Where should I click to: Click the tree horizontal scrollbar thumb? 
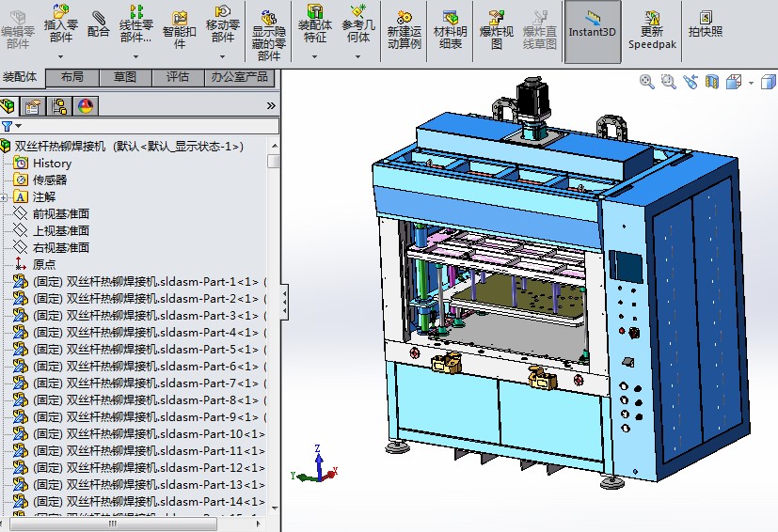pos(113,524)
